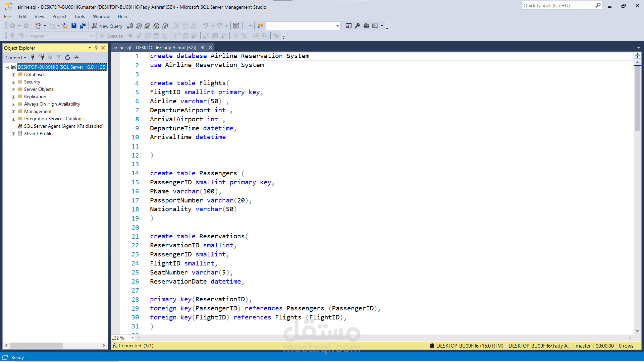Toggle the Object Explorer auto-hide pin
The image size is (644, 362).
pos(96,48)
